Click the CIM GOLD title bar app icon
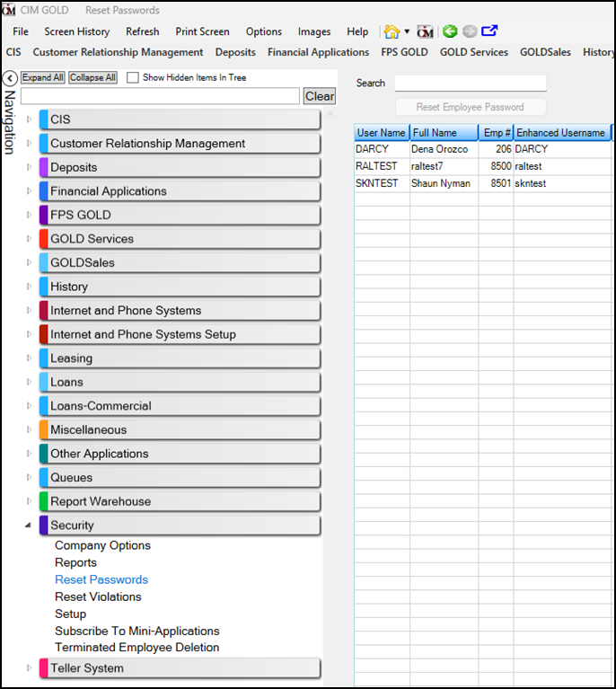 click(x=9, y=10)
